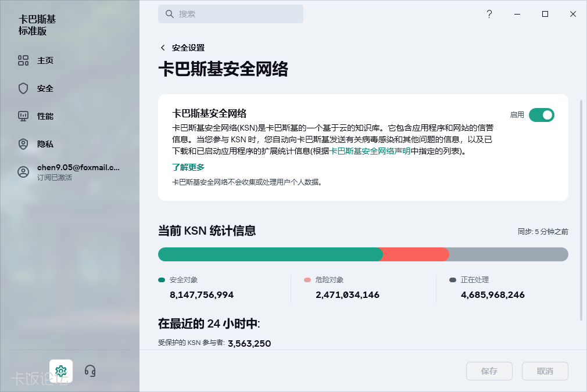Open help via the question mark icon
Viewport: 587px width, 392px height.
[x=489, y=14]
